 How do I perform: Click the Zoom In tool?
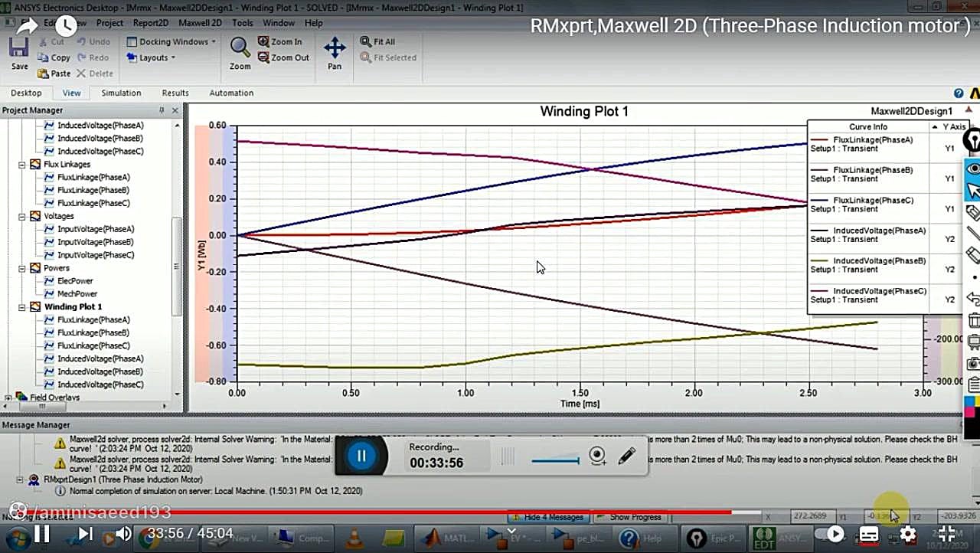(x=279, y=41)
